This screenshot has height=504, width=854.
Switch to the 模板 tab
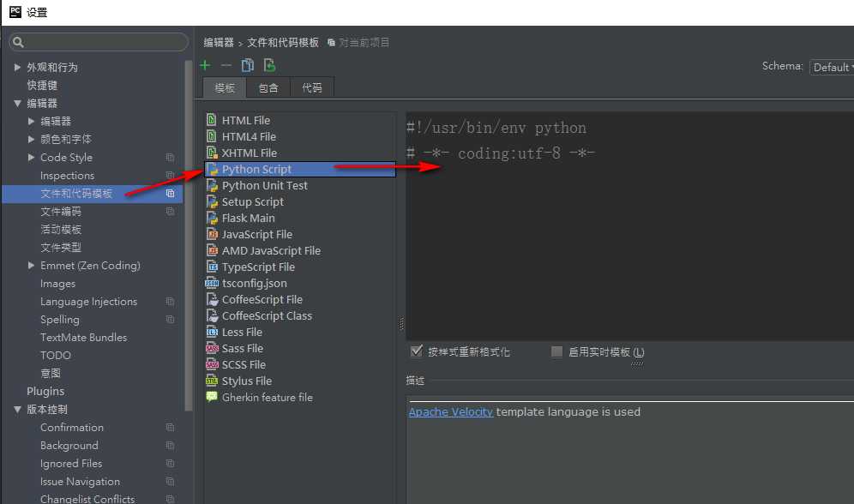[x=225, y=87]
